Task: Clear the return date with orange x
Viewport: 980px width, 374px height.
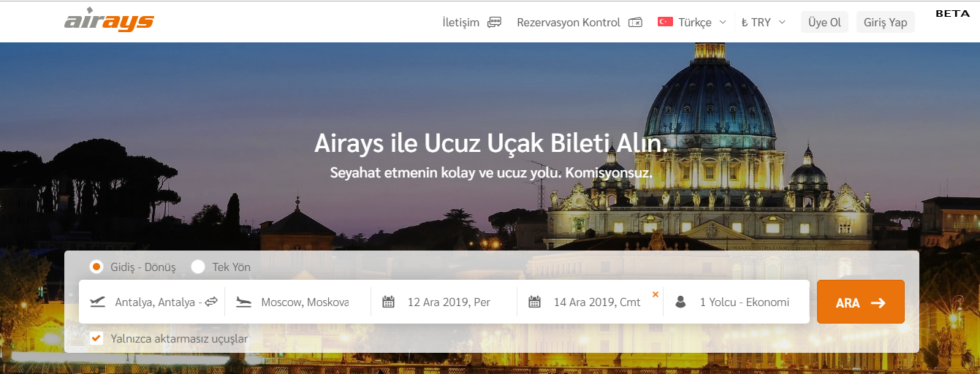Action: (655, 294)
